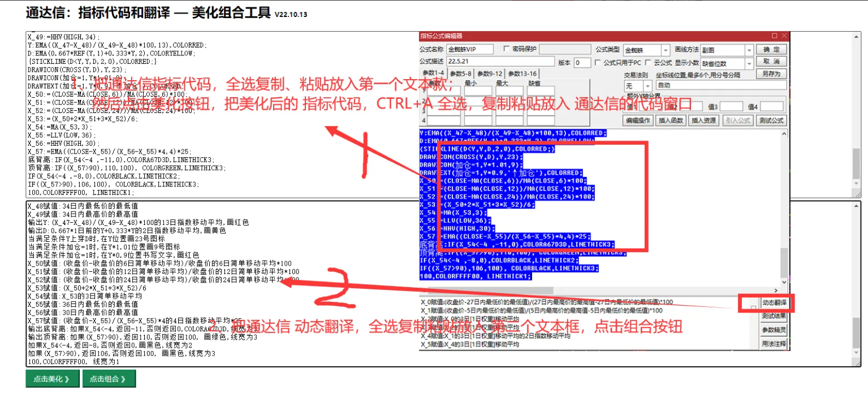This screenshot has width=868, height=399.
Task: Tick the 公式只用于PC checkbox
Action: click(x=599, y=63)
